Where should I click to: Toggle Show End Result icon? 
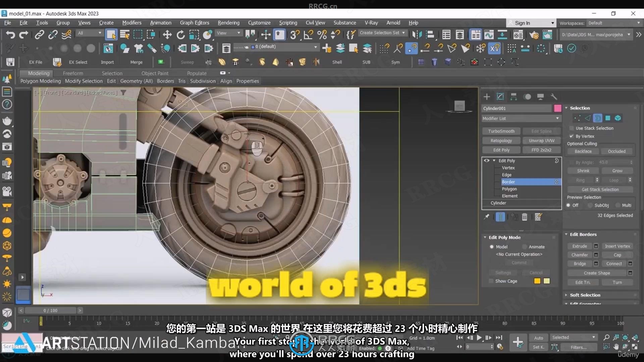[x=500, y=217]
